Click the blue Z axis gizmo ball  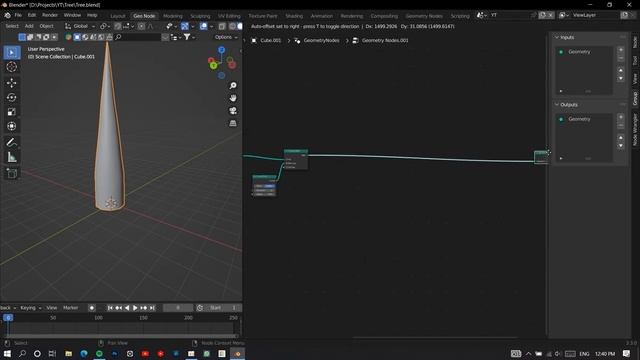221,50
